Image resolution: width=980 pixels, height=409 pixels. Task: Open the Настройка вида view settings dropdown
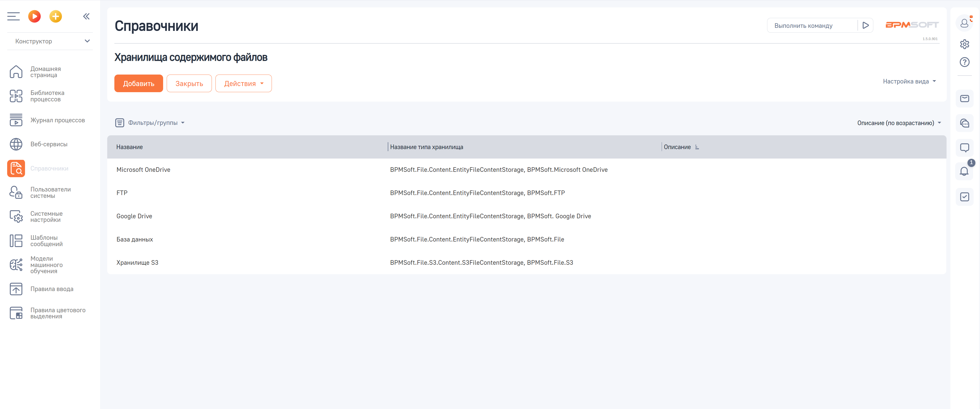coord(909,81)
